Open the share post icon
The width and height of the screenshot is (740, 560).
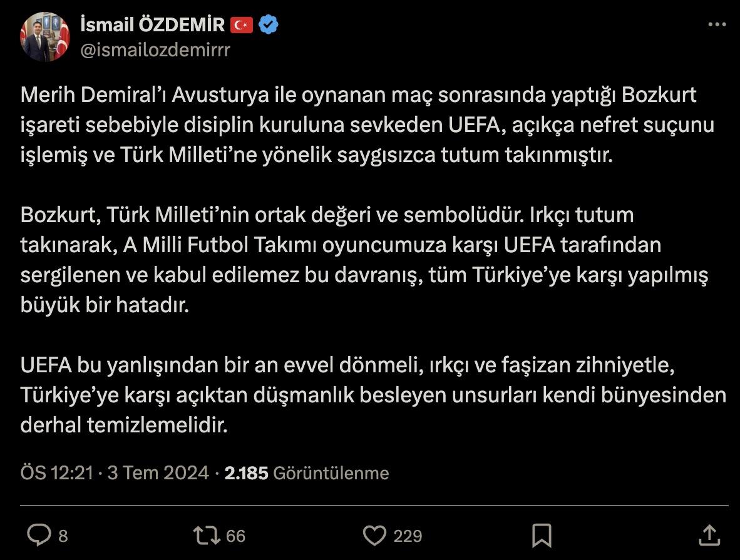pyautogui.click(x=709, y=535)
